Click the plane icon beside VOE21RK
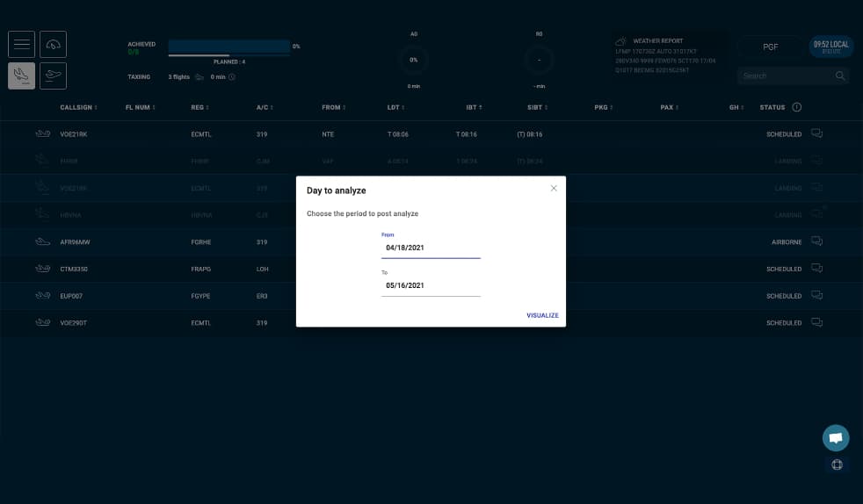Viewport: 863px width, 504px height. pos(42,133)
